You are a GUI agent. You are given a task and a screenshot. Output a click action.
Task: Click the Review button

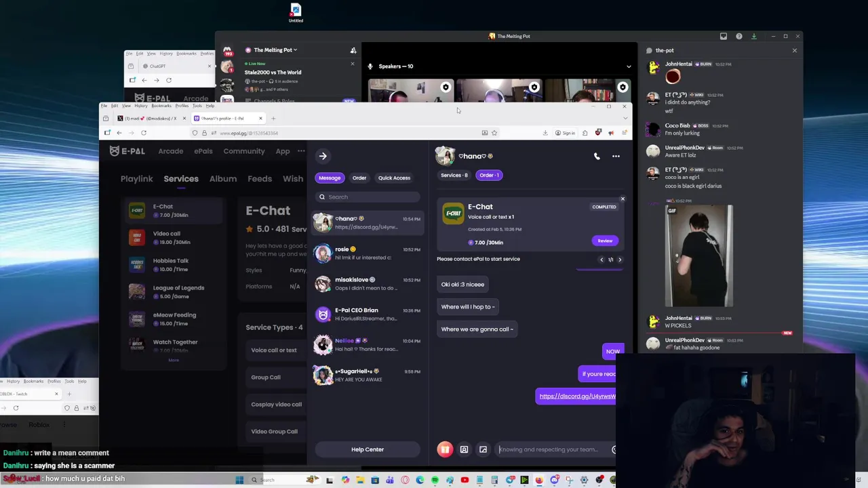(x=605, y=241)
